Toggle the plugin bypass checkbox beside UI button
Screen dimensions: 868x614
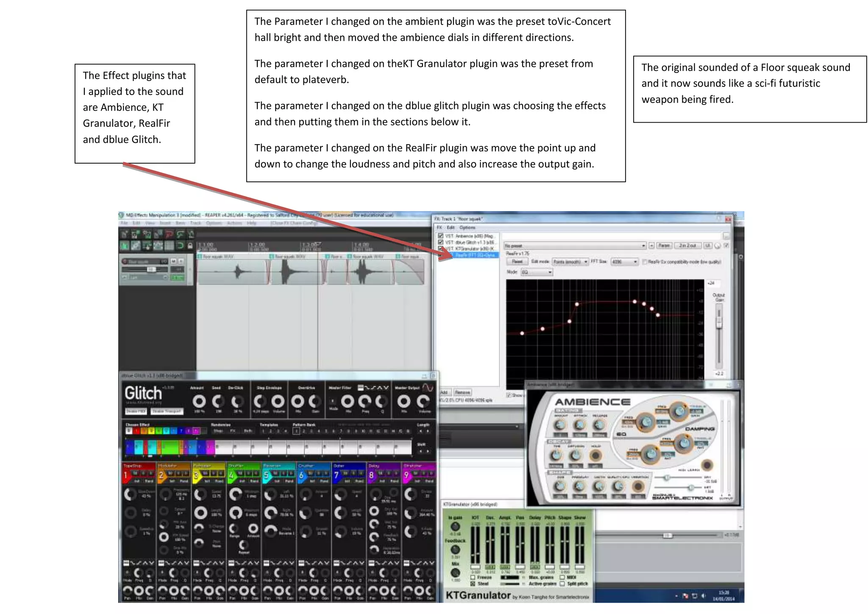726,246
